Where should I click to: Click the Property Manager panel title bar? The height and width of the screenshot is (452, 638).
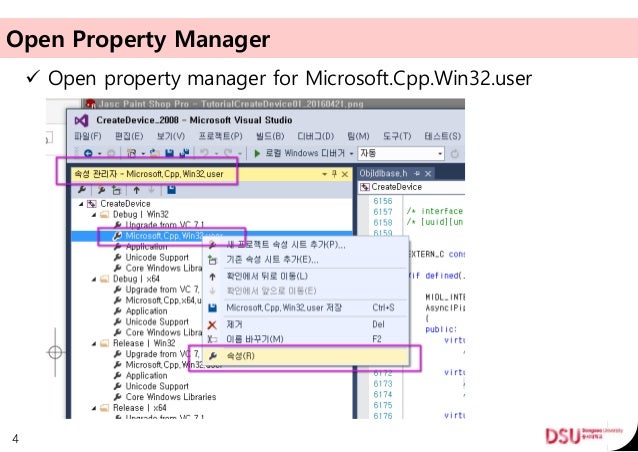pyautogui.click(x=212, y=174)
